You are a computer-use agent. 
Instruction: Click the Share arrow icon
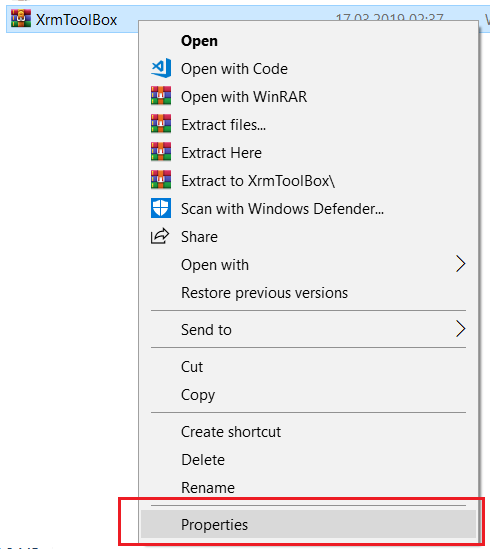[x=160, y=236]
